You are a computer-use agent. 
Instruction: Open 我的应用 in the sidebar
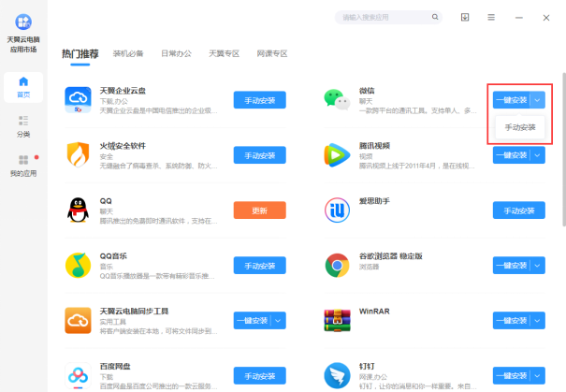[23, 166]
